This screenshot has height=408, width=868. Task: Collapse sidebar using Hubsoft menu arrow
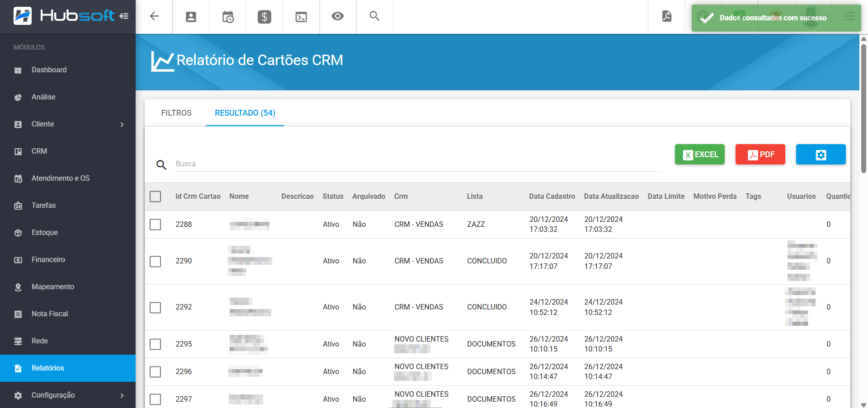(x=124, y=16)
